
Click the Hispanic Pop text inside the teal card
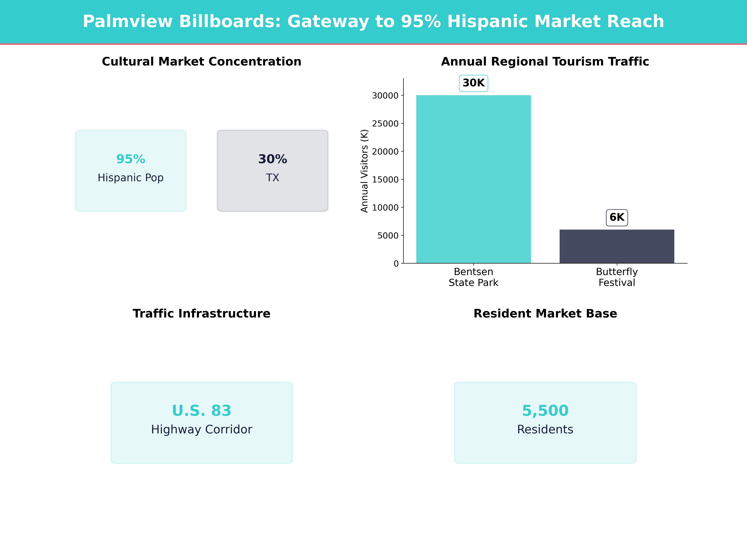(130, 178)
